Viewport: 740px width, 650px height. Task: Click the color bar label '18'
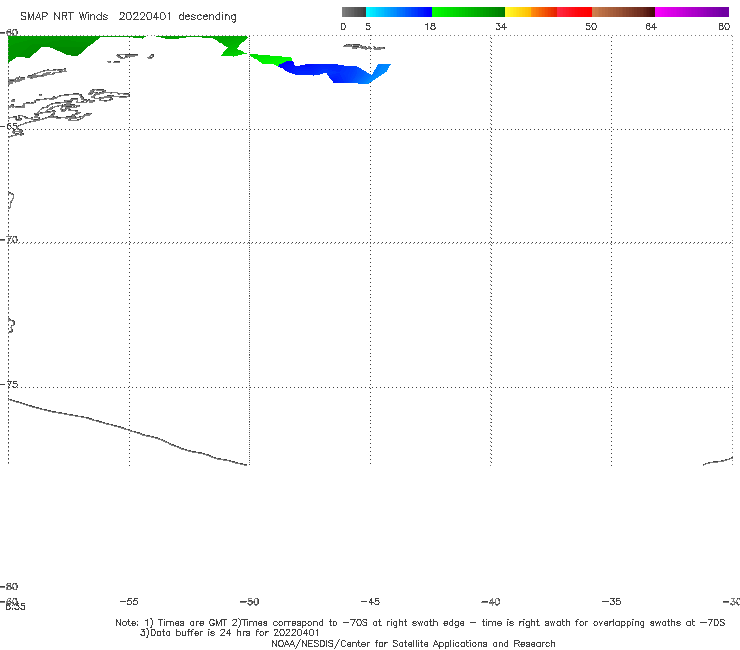[430, 26]
